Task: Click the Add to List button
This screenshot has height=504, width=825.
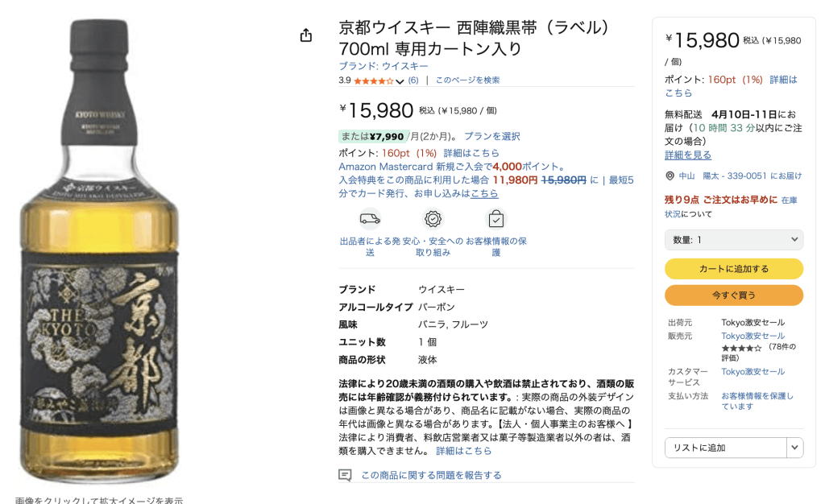Action: click(x=724, y=448)
